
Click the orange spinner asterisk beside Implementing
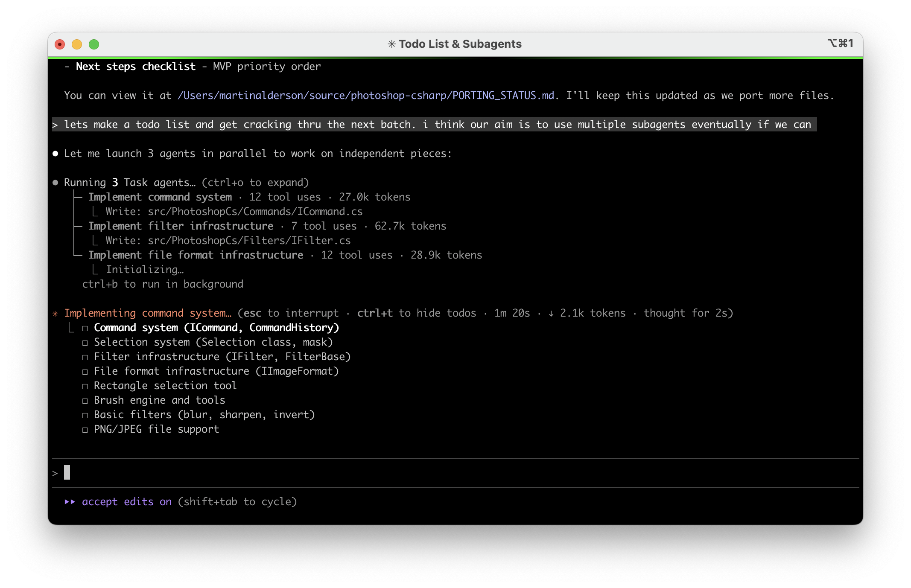pyautogui.click(x=55, y=314)
